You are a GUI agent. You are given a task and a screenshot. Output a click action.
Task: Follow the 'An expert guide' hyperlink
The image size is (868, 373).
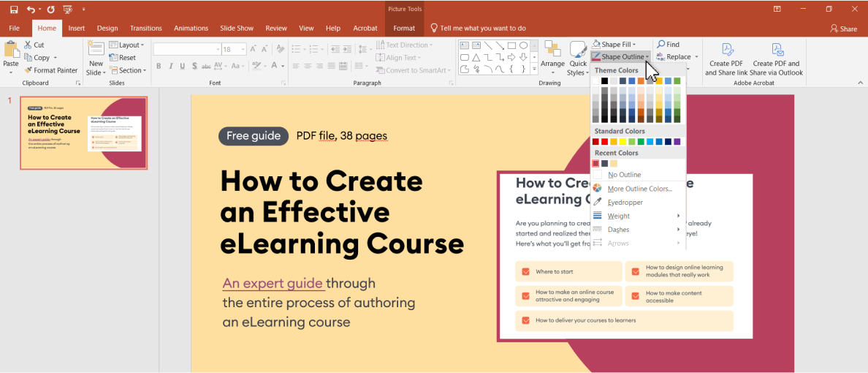(x=273, y=284)
